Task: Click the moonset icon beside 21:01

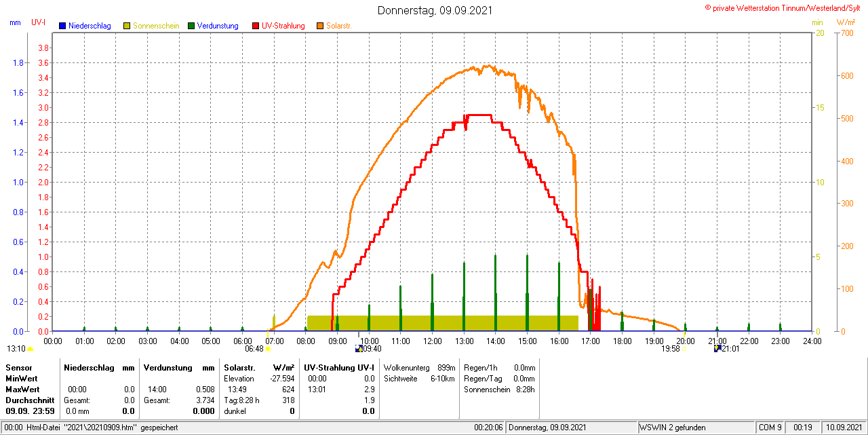Action: [716, 349]
